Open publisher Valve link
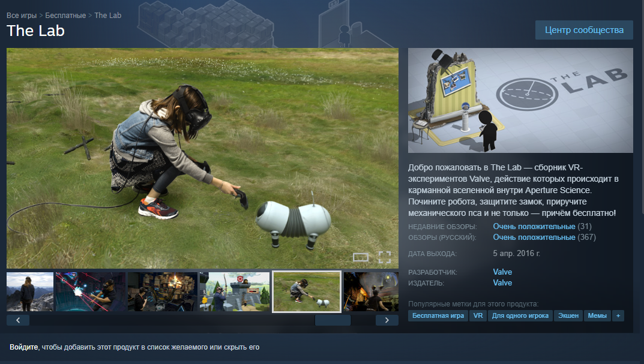 (x=502, y=283)
